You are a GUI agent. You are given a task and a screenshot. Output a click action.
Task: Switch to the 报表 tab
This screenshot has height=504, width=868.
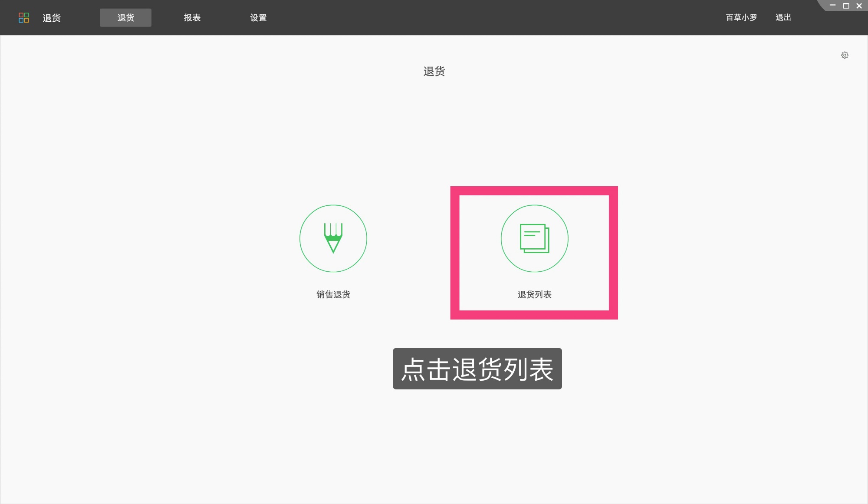(x=192, y=17)
